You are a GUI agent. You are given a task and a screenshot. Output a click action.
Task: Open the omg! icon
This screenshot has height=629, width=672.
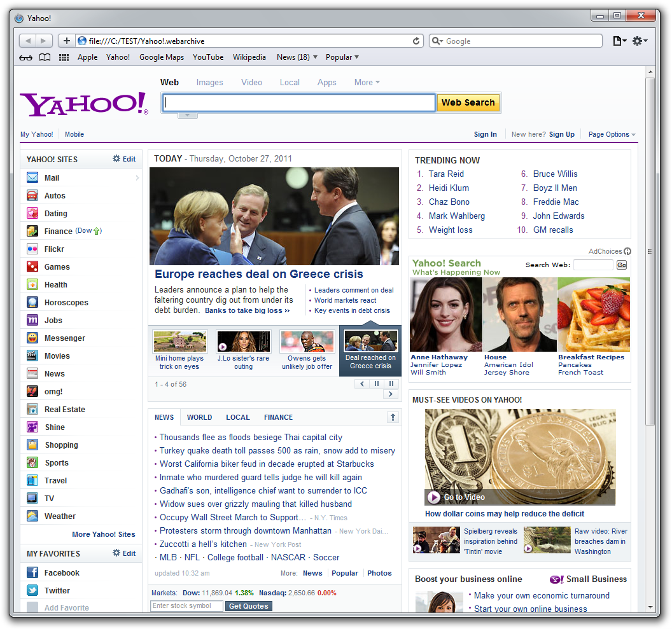pos(32,391)
